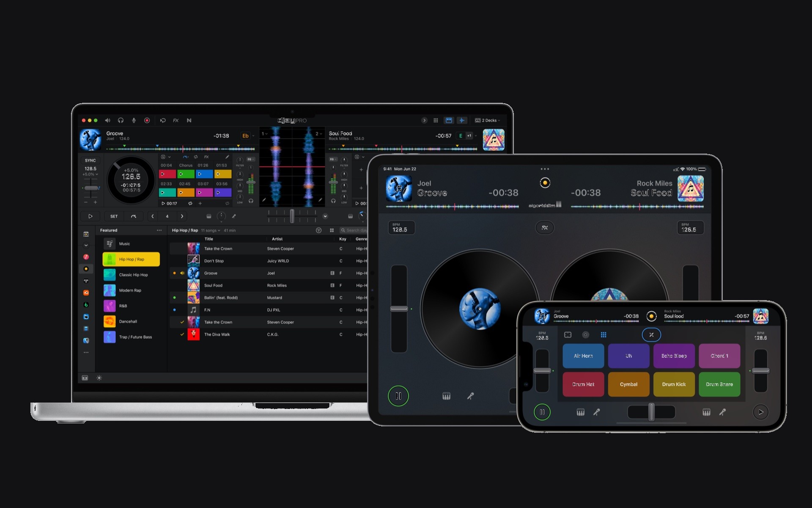The width and height of the screenshot is (812, 508).
Task: Select the Classic Hip Hop playlist
Action: [x=133, y=275]
